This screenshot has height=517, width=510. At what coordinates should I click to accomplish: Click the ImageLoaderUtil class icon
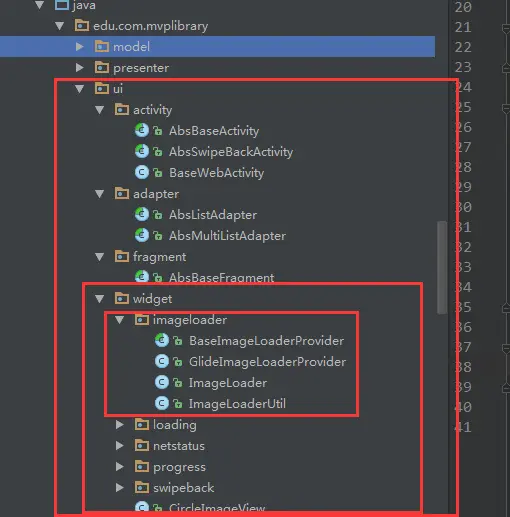(162, 403)
